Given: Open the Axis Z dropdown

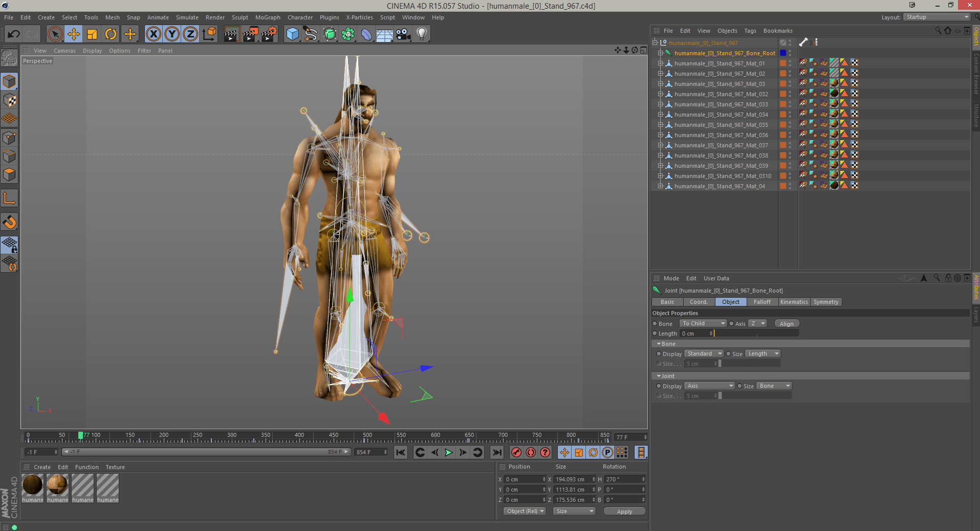Looking at the screenshot, I should coord(757,323).
